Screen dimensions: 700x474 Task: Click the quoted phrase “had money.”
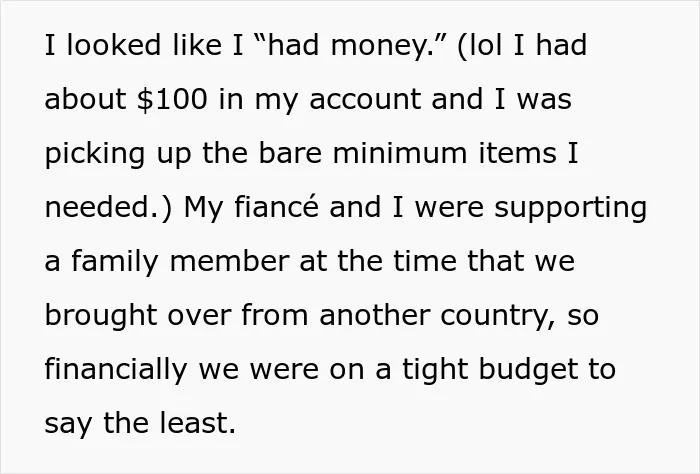click(x=351, y=46)
